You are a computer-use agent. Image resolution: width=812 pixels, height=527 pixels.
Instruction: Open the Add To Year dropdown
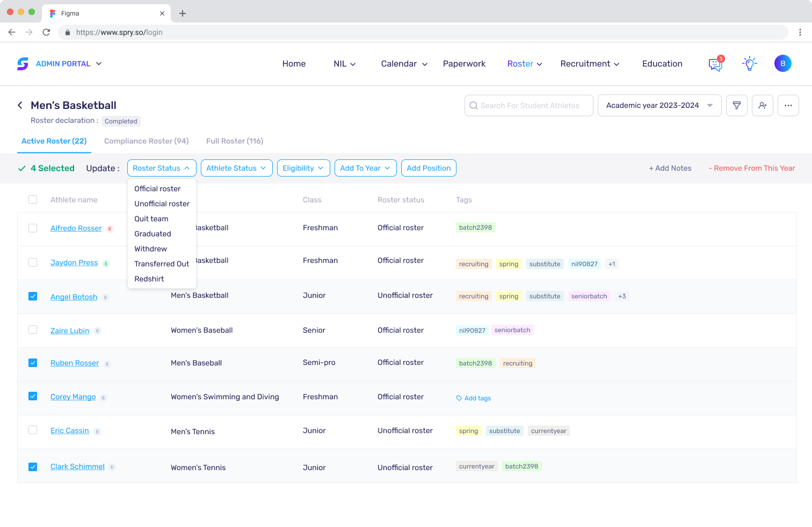pyautogui.click(x=366, y=168)
